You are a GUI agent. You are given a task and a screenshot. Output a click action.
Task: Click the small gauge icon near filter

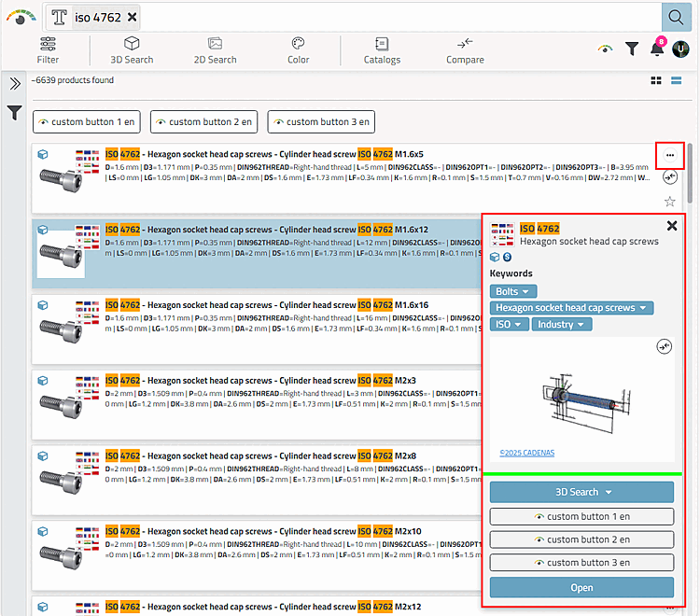tap(606, 49)
